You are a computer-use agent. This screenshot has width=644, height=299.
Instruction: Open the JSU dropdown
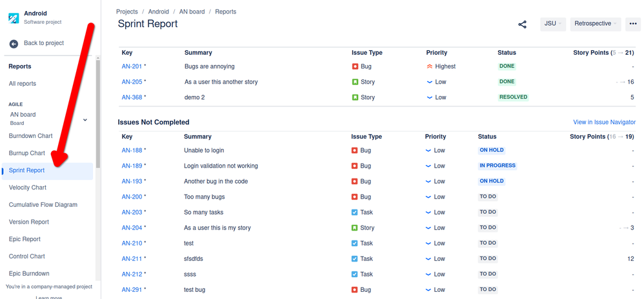point(553,24)
